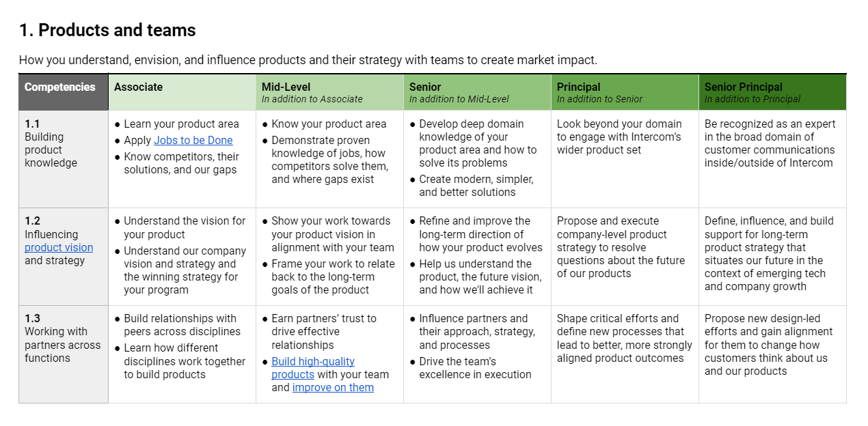Image resolution: width=868 pixels, height=426 pixels.
Task: Click the "product vision" hyperlink
Action: click(x=59, y=248)
